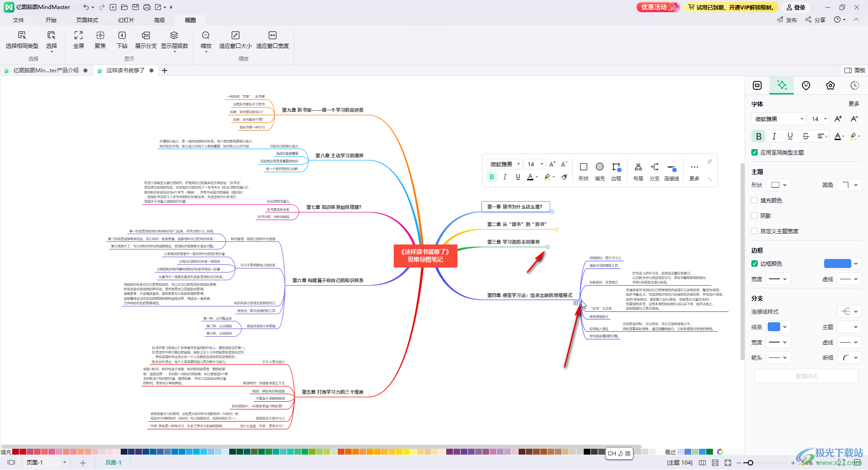Screen dimensions: 868x470
Task: Open the history clock panel icon
Action: pos(855,85)
